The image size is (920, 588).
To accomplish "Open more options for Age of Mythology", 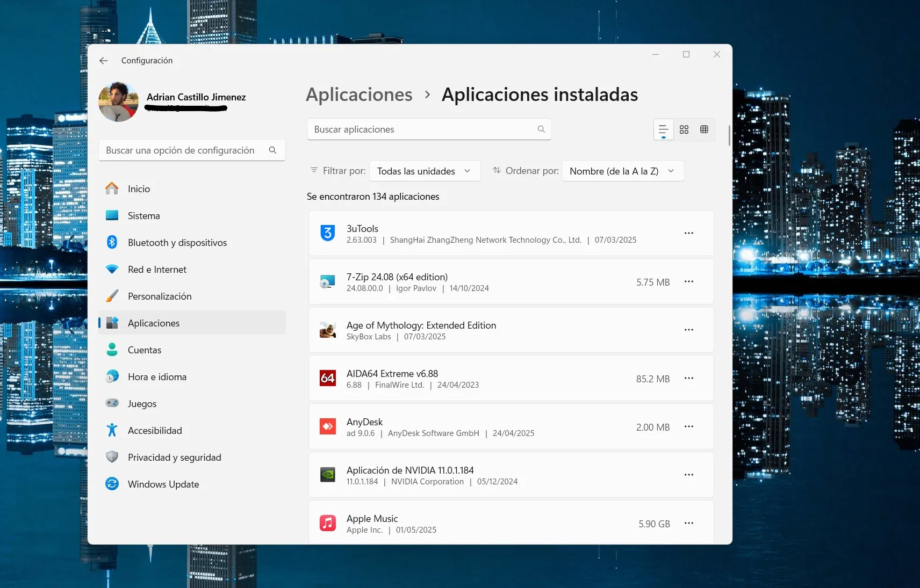I will pos(689,330).
